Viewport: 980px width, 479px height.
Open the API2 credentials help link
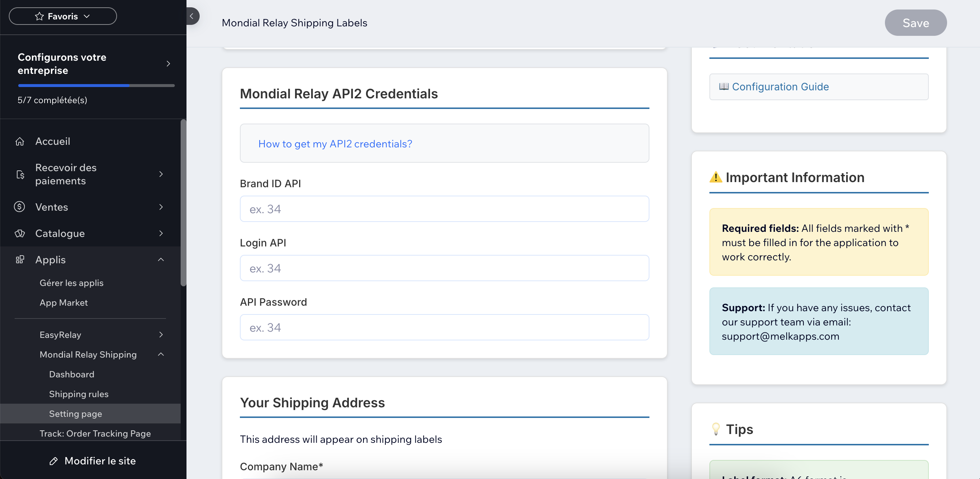pyautogui.click(x=335, y=144)
